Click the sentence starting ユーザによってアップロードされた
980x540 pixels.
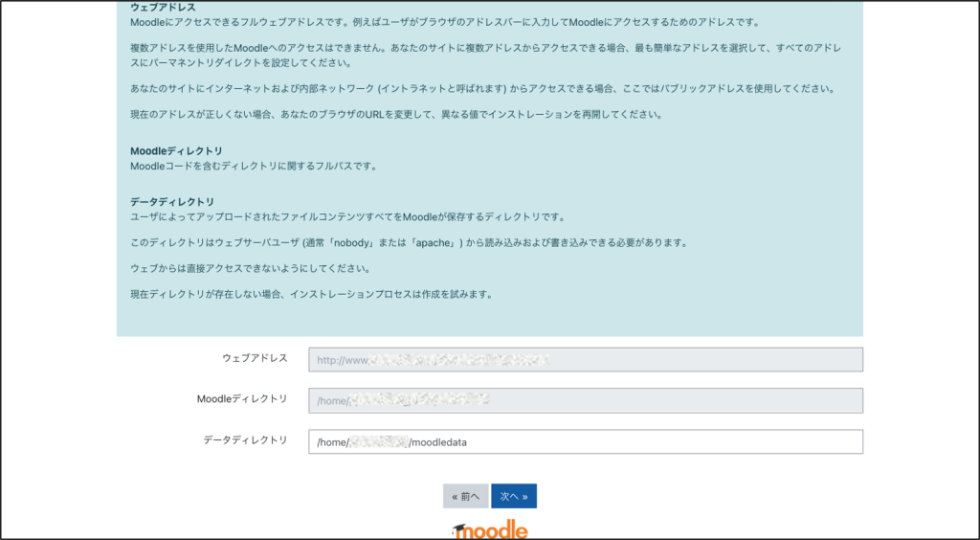coord(348,217)
